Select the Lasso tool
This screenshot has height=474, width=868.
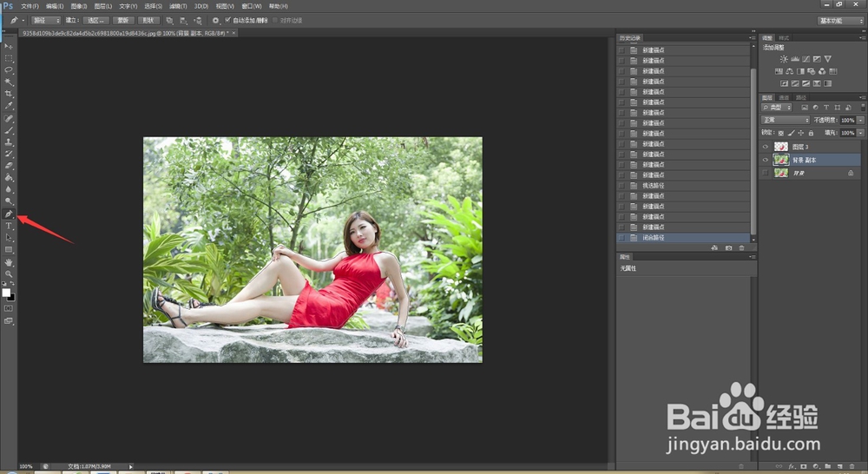tap(9, 69)
